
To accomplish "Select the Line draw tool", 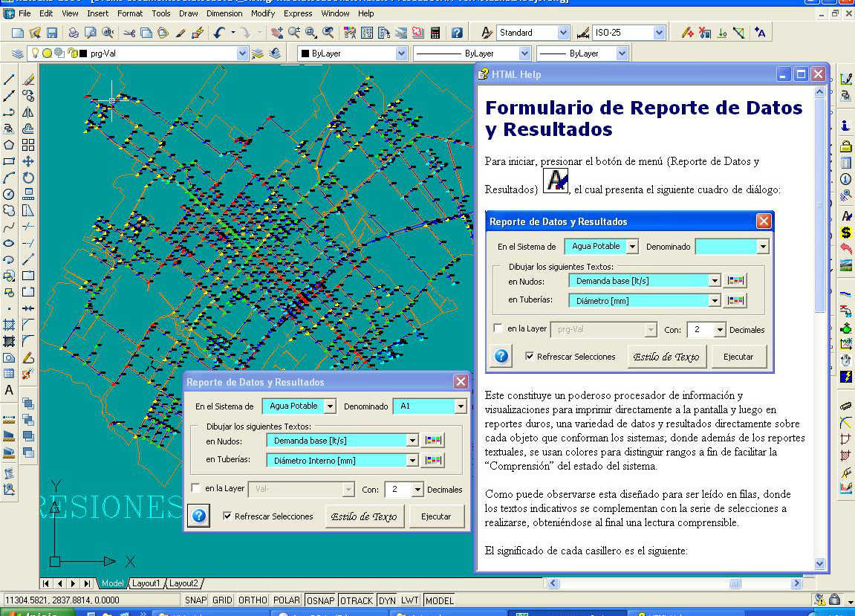I will tap(10, 80).
